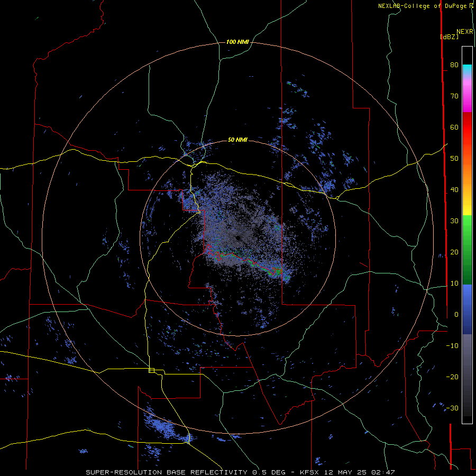The image size is (476, 476).
Task: Click the 80 dBZ scale label
Action: (x=454, y=65)
